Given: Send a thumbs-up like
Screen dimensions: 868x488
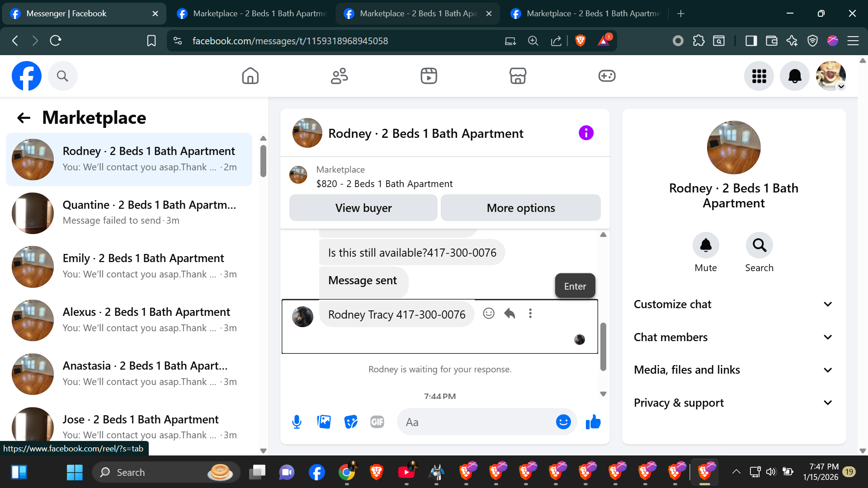Looking at the screenshot, I should coord(593,422).
